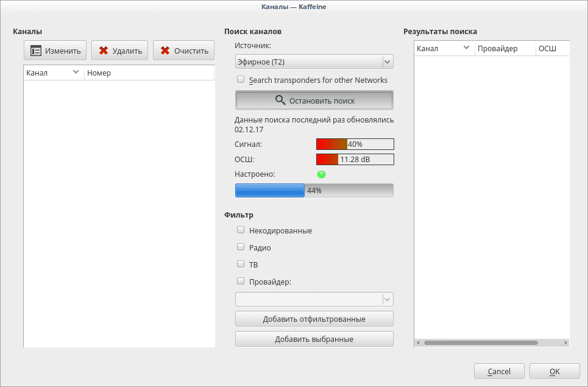
Task: Expand the provider filter combo box
Action: click(x=314, y=299)
